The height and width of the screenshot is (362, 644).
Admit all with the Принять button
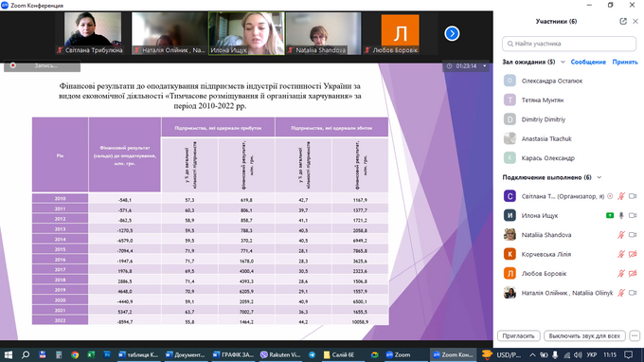pos(625,62)
